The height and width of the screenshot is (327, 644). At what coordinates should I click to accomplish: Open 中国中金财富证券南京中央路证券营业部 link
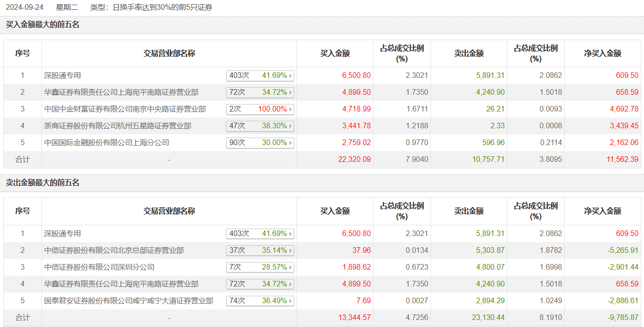125,109
